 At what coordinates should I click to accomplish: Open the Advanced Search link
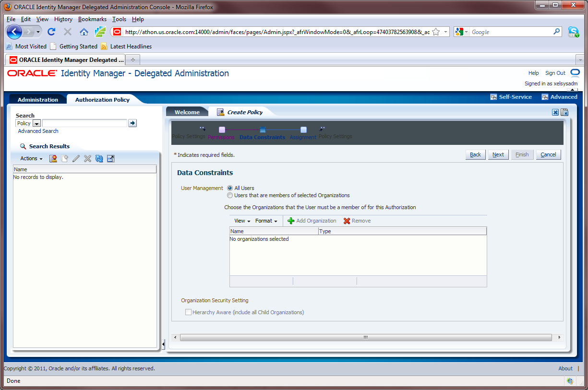pos(38,131)
